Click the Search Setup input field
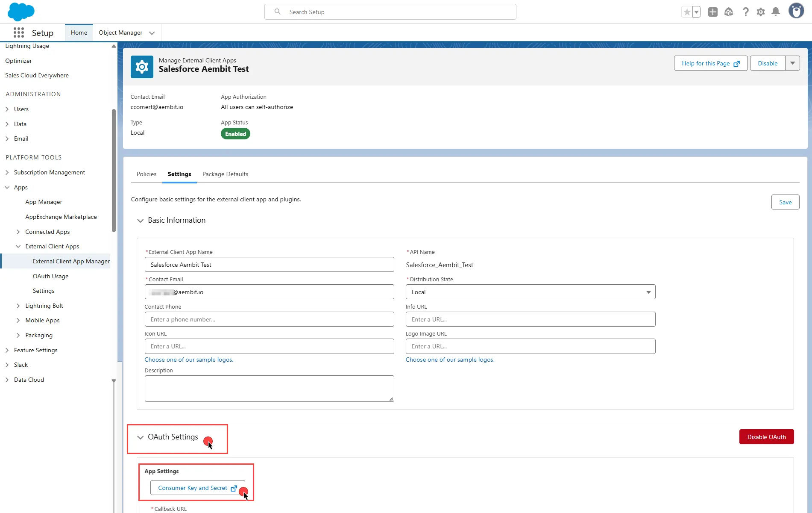The image size is (812, 513). (390, 12)
